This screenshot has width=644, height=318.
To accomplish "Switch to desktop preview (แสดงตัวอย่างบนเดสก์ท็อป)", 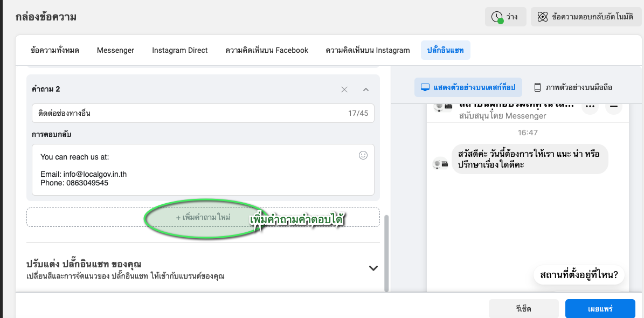I will tap(468, 87).
